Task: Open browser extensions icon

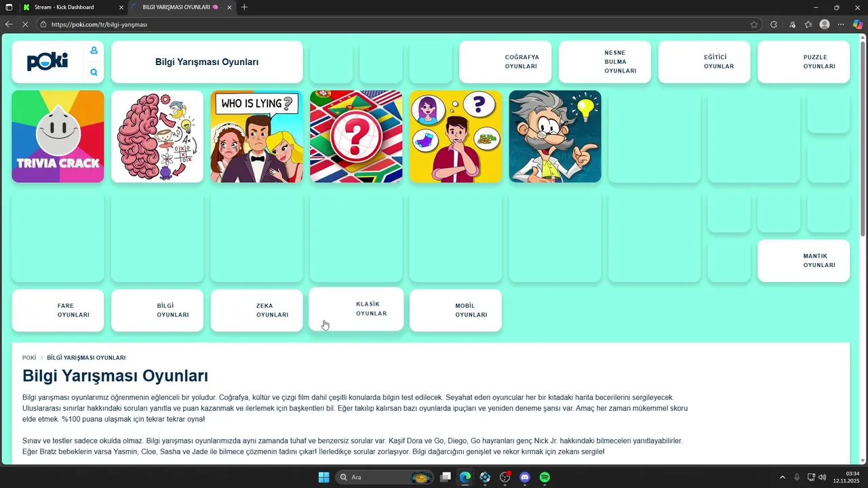Action: 774,24
